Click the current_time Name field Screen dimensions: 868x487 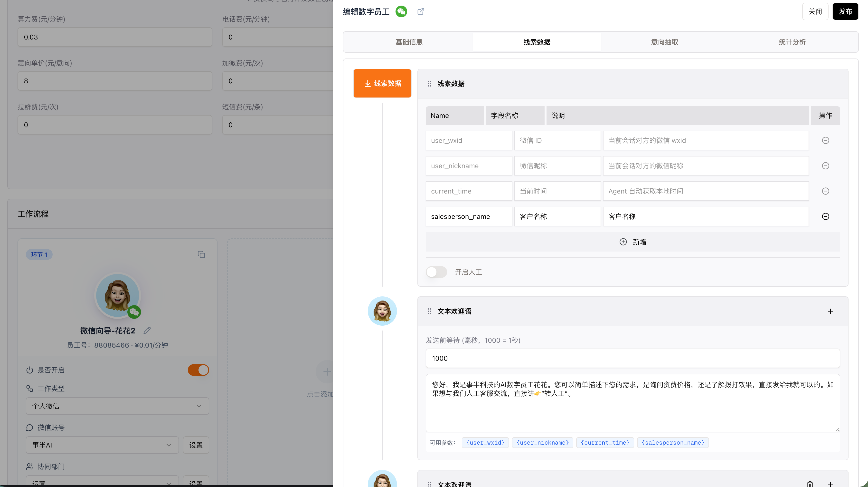pyautogui.click(x=469, y=191)
